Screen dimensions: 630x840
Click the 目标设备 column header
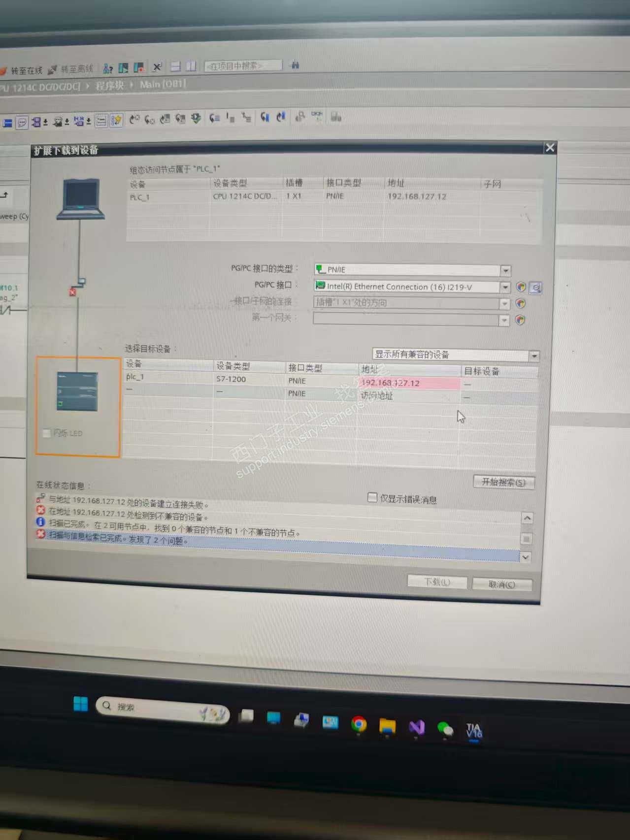498,371
